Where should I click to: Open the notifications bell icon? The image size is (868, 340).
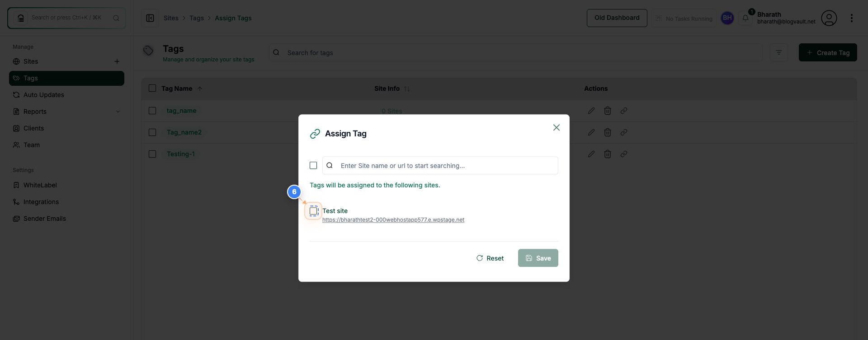(x=745, y=18)
